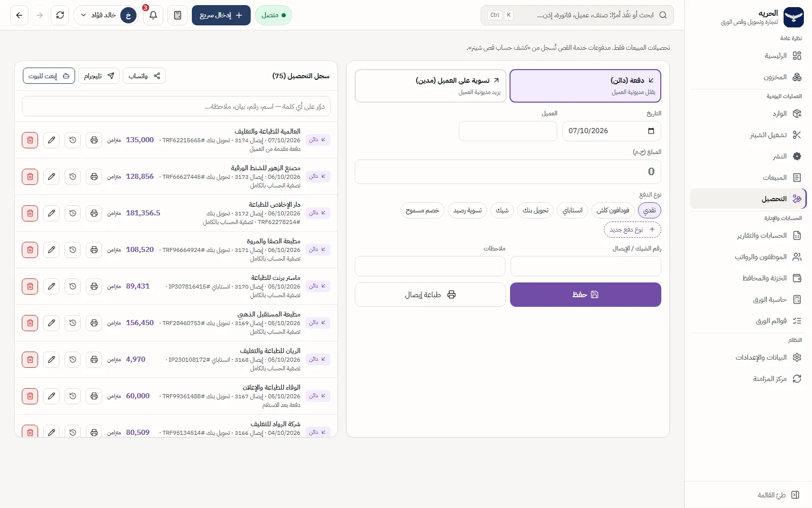Open the calculator icon in top bar

[x=178, y=15]
